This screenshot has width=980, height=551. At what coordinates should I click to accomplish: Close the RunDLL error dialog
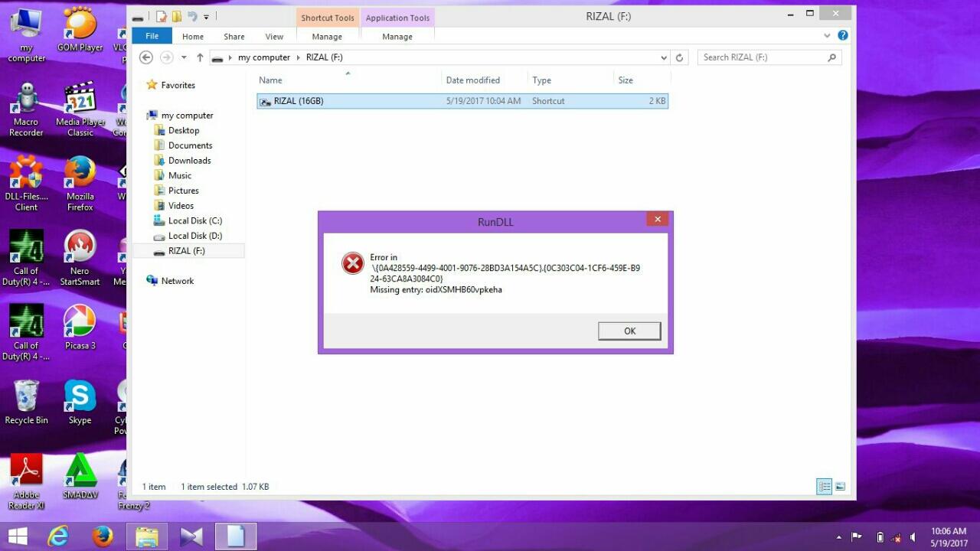657,220
